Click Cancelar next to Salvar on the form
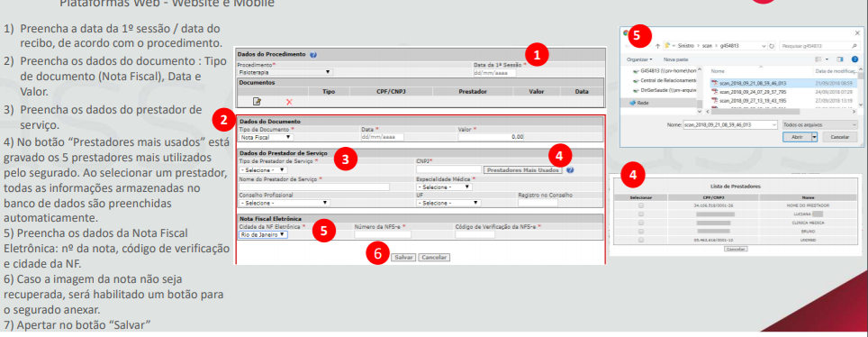 coord(433,258)
